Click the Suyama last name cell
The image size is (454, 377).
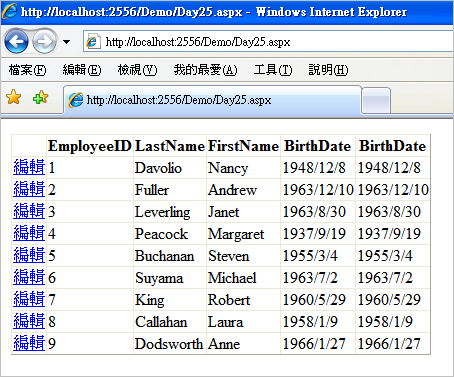click(170, 278)
